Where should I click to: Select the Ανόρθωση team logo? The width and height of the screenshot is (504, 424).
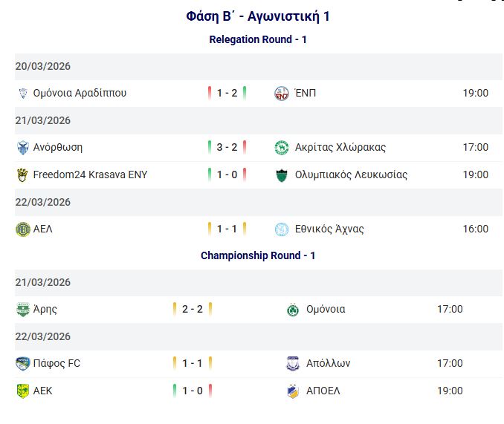coord(23,148)
